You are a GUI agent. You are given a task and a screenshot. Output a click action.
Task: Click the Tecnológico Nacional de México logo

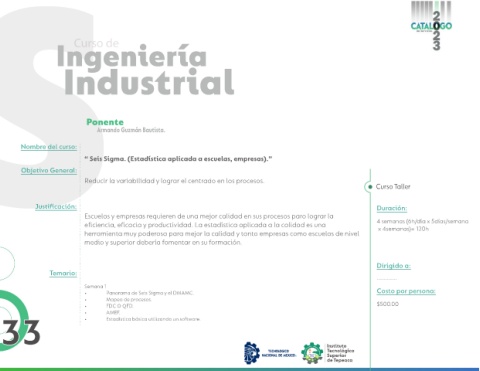tap(270, 353)
